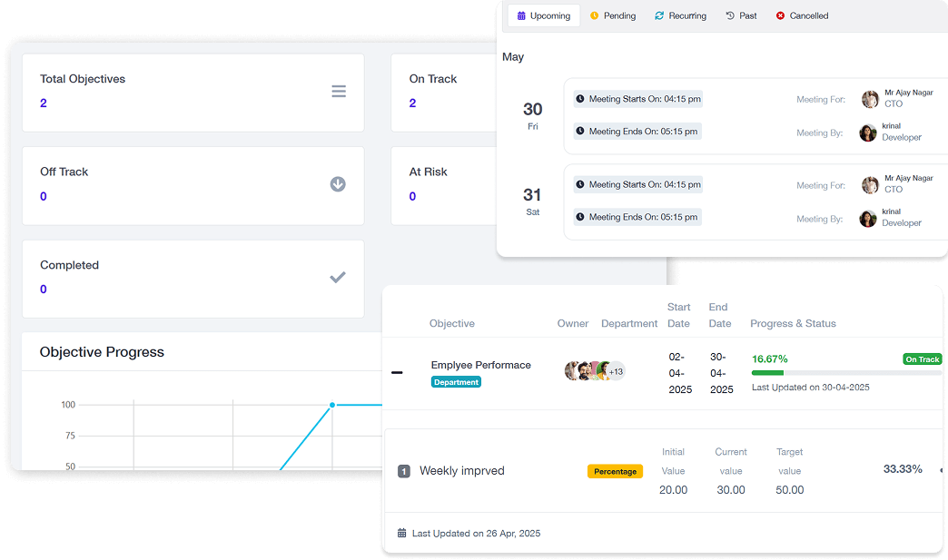The width and height of the screenshot is (948, 560).
Task: Click the Completed checkmark icon
Action: tap(338, 278)
